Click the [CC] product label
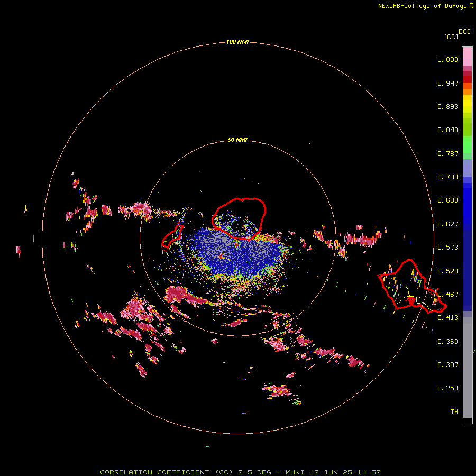Viewport: 476px width, 476px height. point(451,36)
